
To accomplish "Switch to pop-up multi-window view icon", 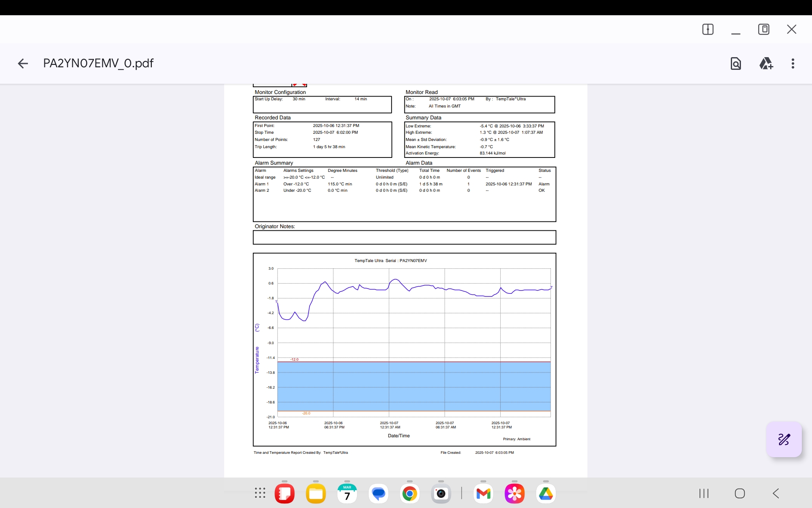I will click(x=763, y=29).
